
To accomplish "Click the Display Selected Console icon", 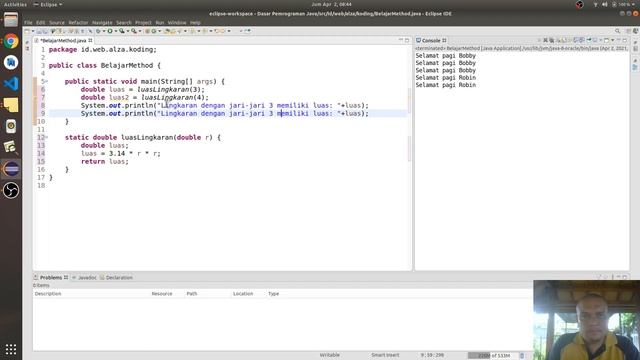I will tap(595, 40).
